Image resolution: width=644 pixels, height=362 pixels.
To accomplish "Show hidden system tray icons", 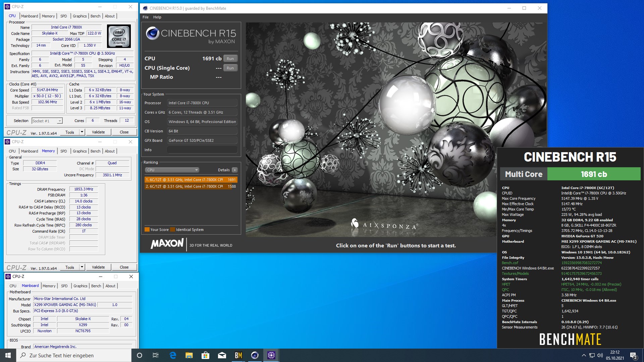I will (584, 355).
